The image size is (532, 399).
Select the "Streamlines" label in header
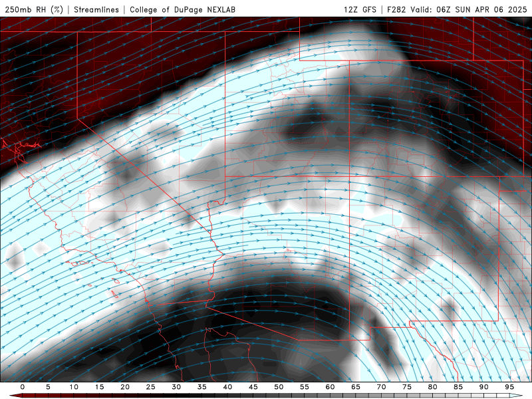click(x=96, y=9)
